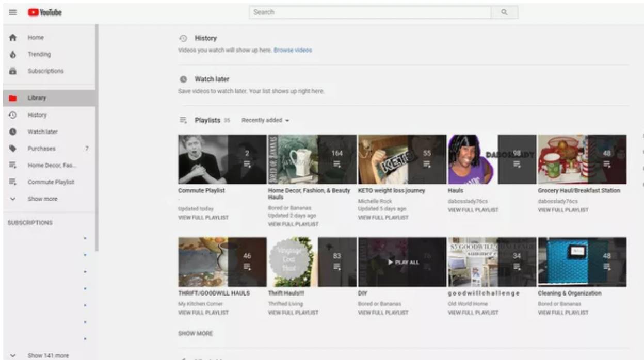Click SHOW MORE below the playlists
644x360 pixels.
195,334
